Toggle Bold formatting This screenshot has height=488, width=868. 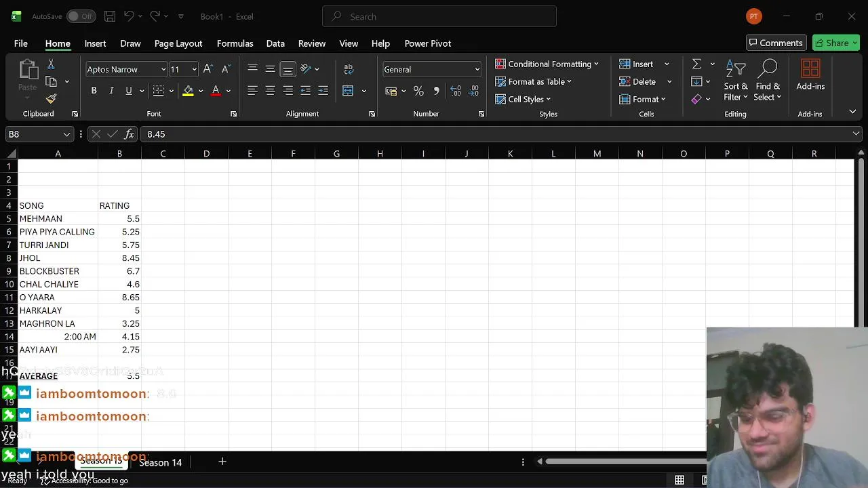[x=94, y=91]
